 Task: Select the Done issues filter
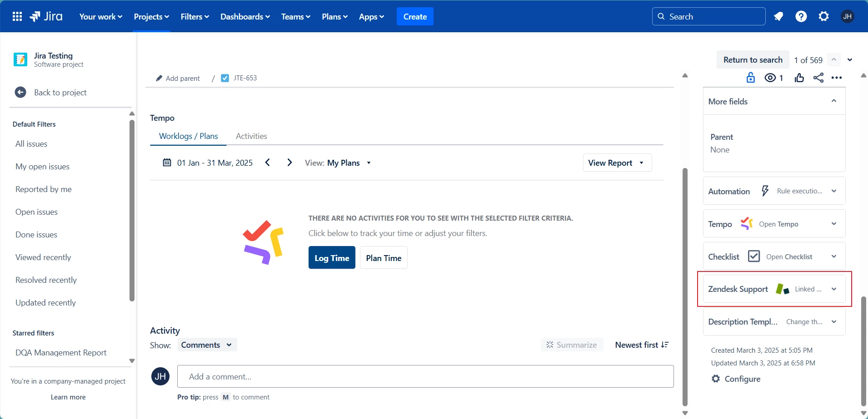36,234
